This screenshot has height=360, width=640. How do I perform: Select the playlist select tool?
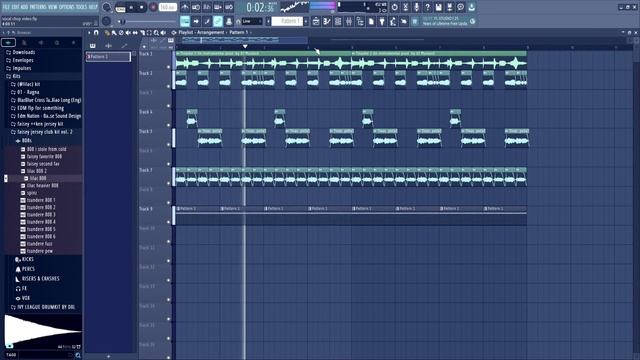[149, 32]
